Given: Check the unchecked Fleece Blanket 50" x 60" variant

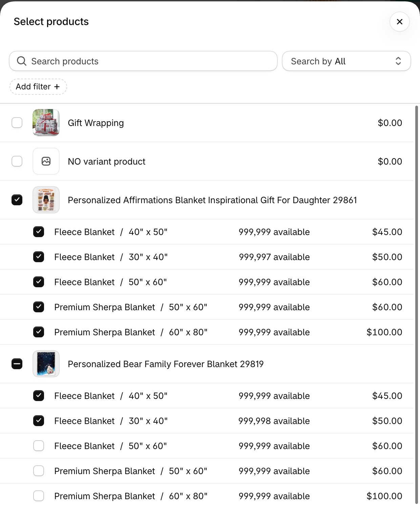Looking at the screenshot, I should 39,446.
